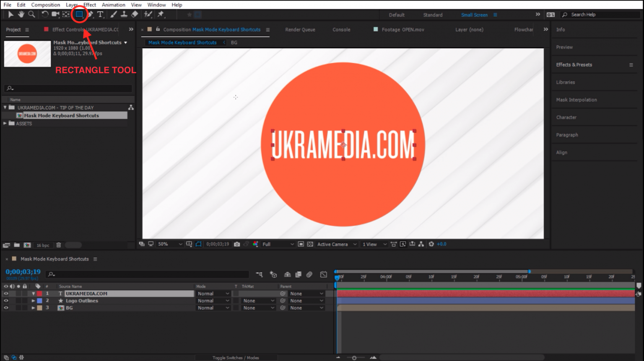This screenshot has width=644, height=361.
Task: Switch to the Render Queue tab
Action: pos(300,29)
